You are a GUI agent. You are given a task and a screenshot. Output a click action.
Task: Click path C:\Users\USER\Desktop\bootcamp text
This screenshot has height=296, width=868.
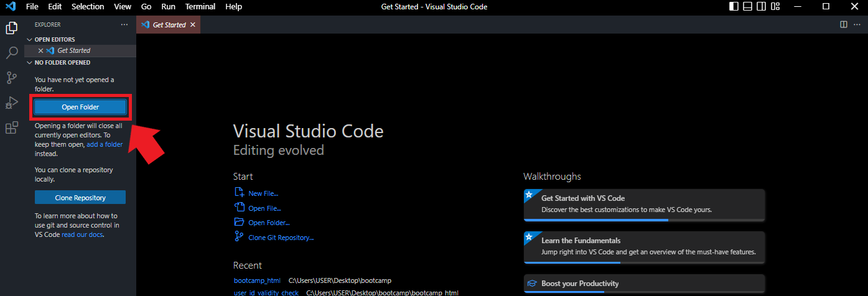[x=340, y=280]
